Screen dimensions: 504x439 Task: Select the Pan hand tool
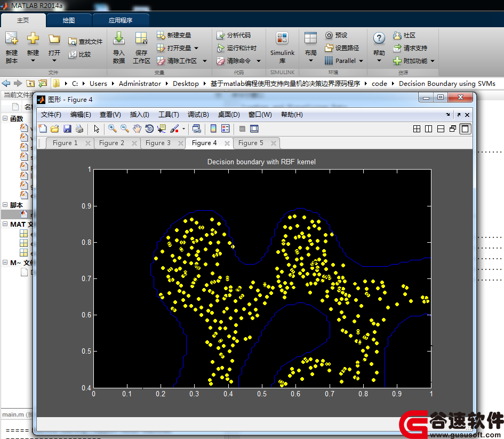[137, 129]
